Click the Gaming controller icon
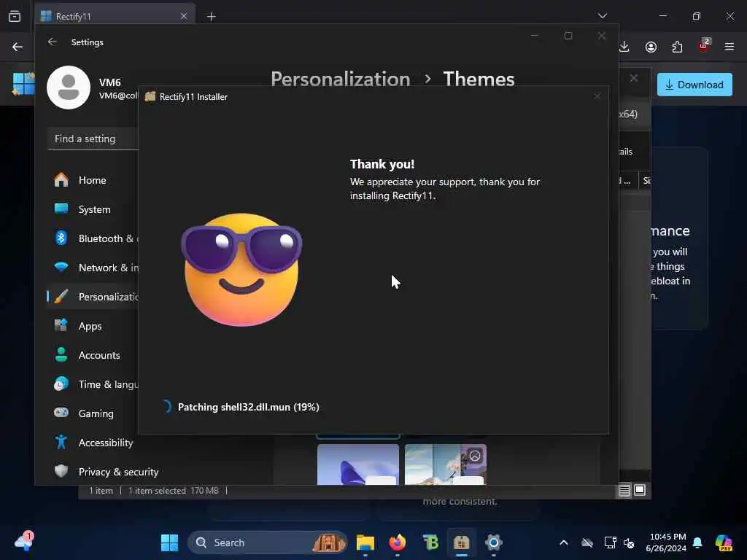 point(61,413)
